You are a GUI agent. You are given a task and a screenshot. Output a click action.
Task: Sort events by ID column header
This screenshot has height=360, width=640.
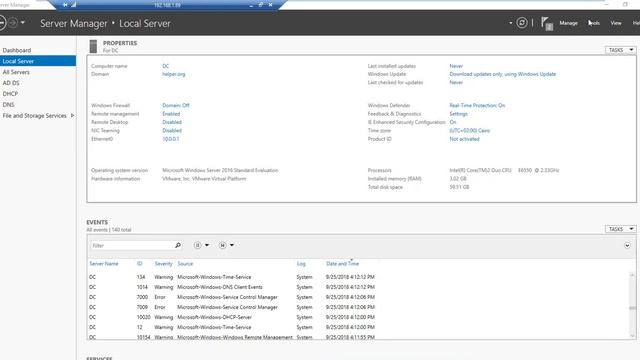tap(140, 264)
